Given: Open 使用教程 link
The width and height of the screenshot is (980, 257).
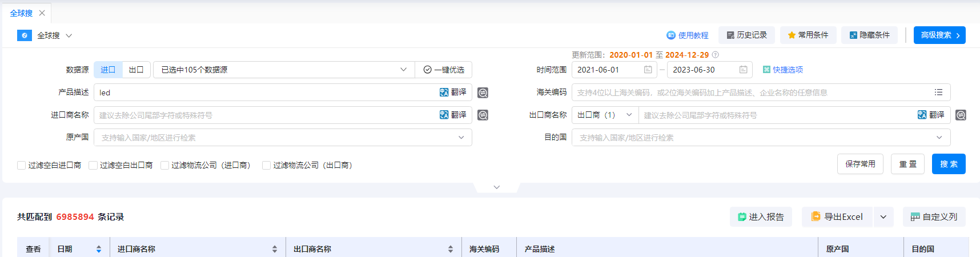Looking at the screenshot, I should pyautogui.click(x=688, y=35).
